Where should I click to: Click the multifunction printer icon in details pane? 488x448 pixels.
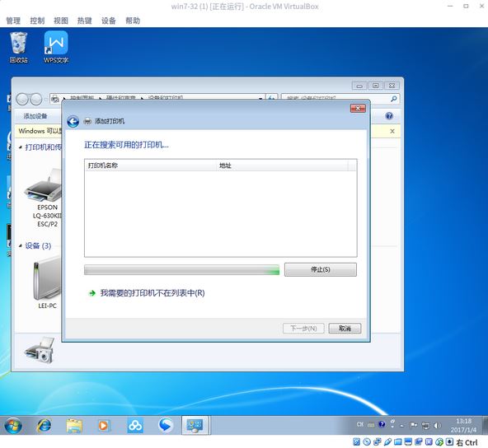[40, 350]
